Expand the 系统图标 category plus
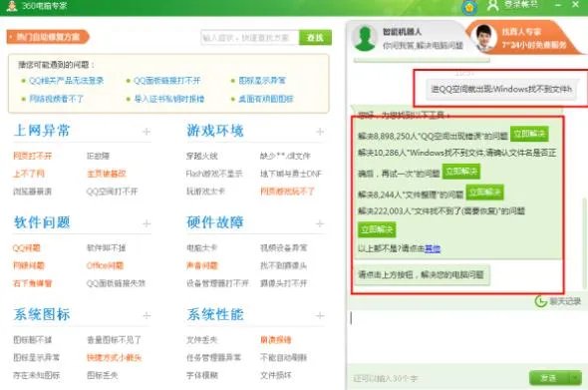This screenshot has width=588, height=390. point(147,315)
